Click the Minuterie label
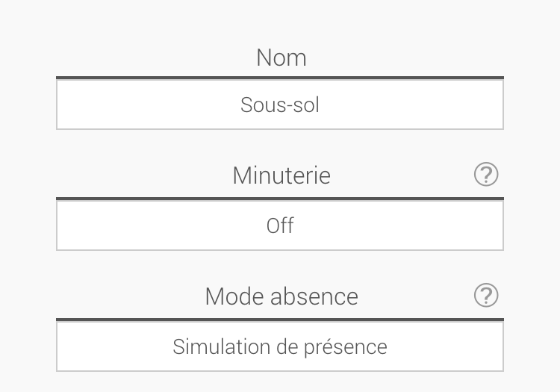Screen dimensions: 560x392 (x=281, y=175)
